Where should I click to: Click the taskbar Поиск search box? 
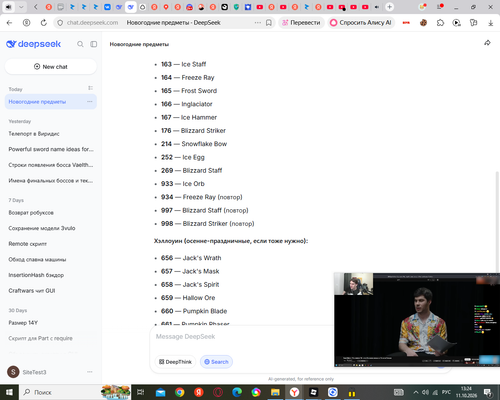(x=60, y=392)
